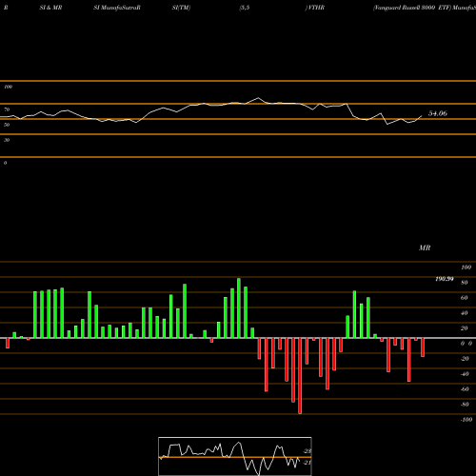Click the longest red bar in the MR histogram
476x476 pixels.
click(x=300, y=376)
